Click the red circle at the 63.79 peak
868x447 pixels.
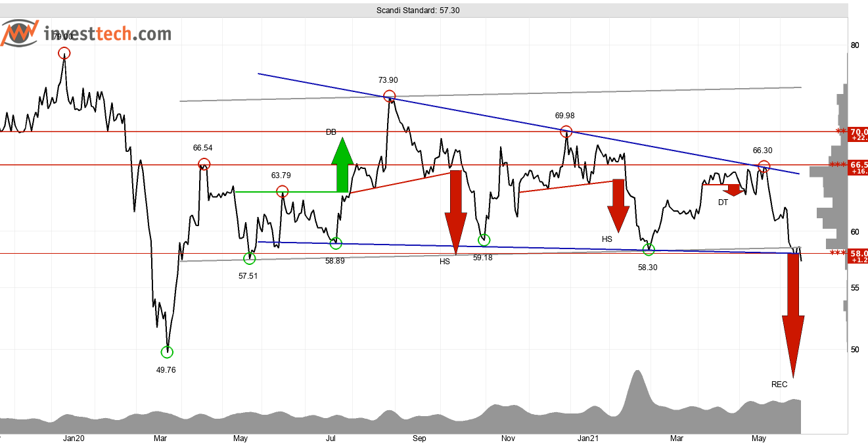click(282, 191)
